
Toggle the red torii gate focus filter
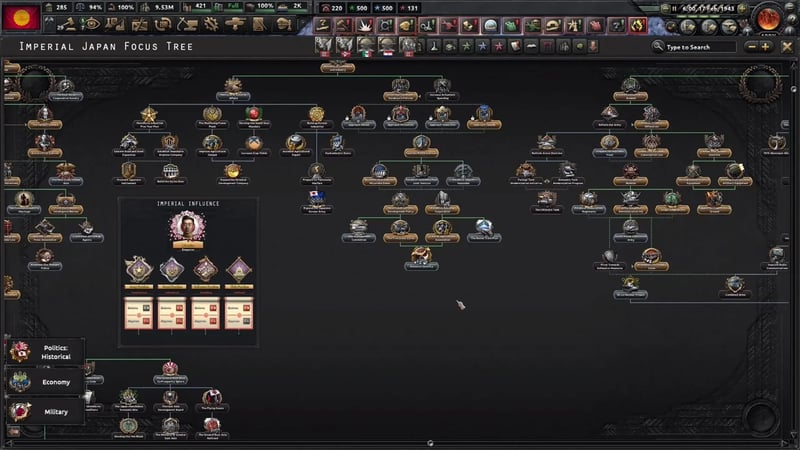click(x=547, y=46)
